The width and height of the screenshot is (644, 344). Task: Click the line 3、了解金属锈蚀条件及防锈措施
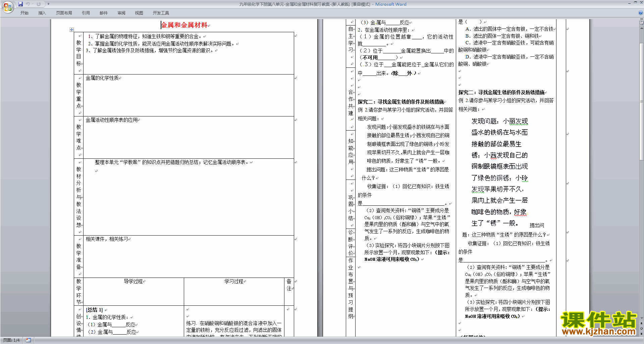(x=150, y=50)
